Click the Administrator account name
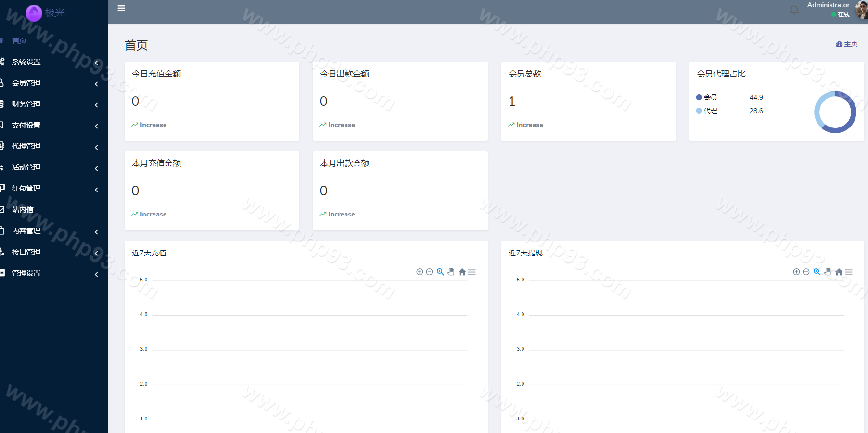 point(828,5)
